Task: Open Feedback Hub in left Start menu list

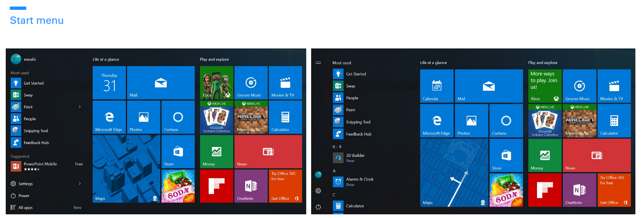Action: [47, 142]
